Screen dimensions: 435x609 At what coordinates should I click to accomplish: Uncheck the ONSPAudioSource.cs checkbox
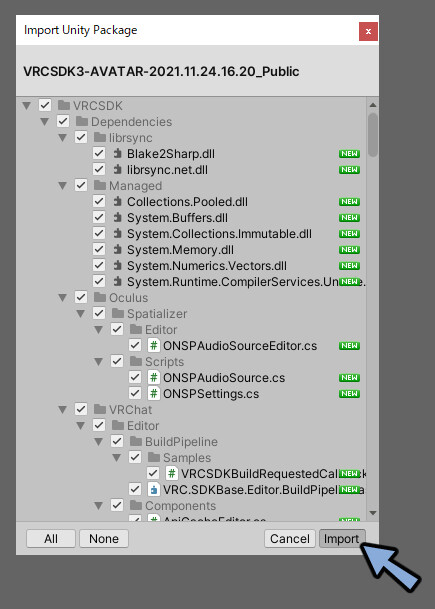point(135,377)
